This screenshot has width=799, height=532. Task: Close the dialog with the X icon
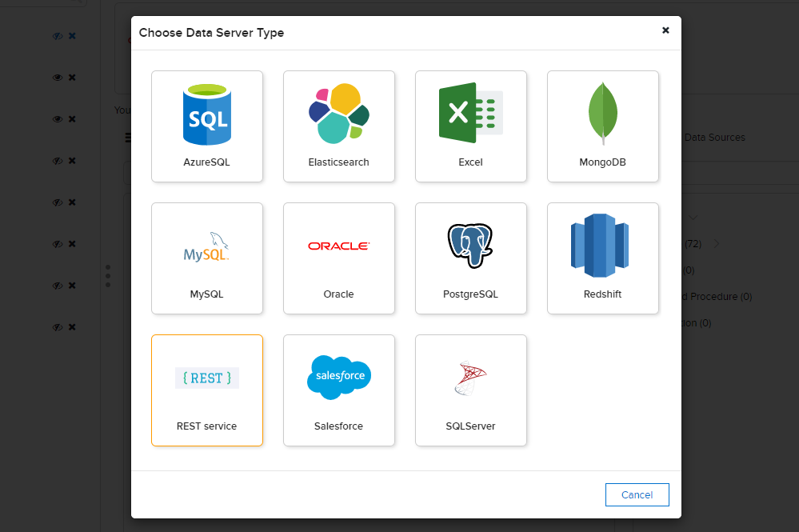click(x=665, y=30)
